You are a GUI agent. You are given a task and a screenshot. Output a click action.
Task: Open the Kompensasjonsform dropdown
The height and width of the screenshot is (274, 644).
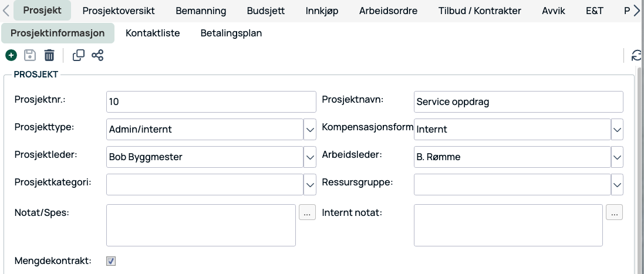[x=617, y=129]
